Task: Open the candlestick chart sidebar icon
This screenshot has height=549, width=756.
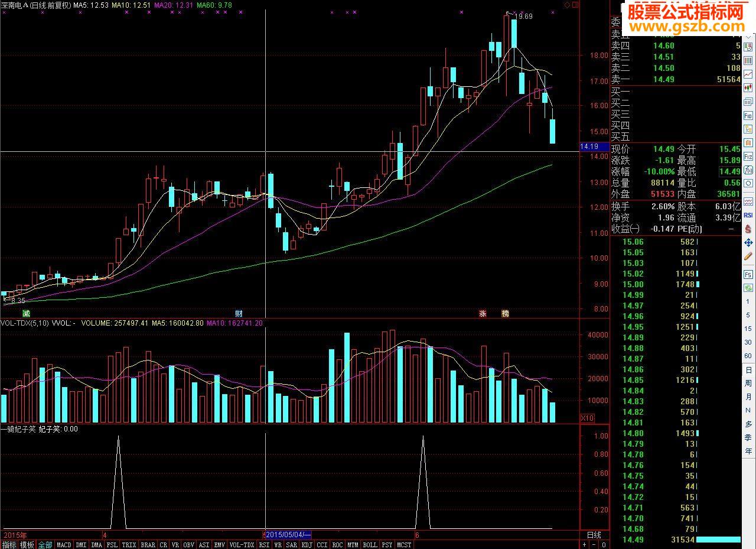Action: pyautogui.click(x=748, y=87)
